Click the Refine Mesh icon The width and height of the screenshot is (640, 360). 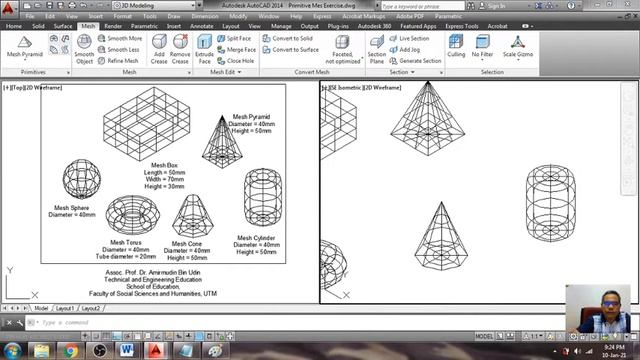coord(102,60)
